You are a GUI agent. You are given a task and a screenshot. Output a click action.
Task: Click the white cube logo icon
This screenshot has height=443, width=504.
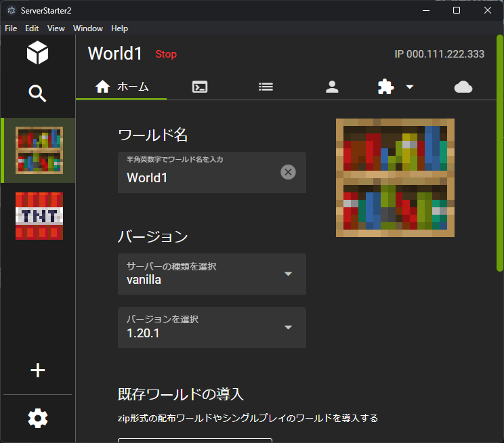(38, 52)
